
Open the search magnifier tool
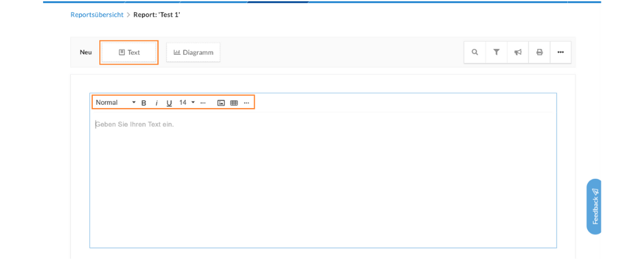tap(475, 52)
